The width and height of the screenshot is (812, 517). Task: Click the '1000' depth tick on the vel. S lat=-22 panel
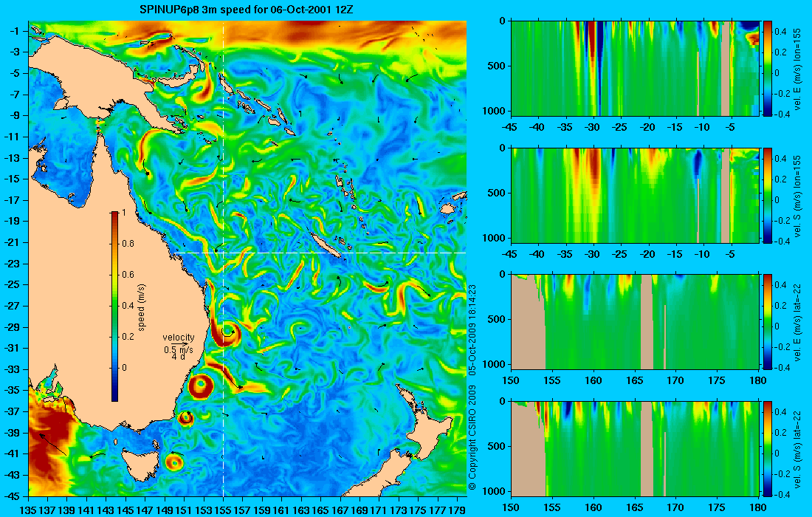pos(495,491)
